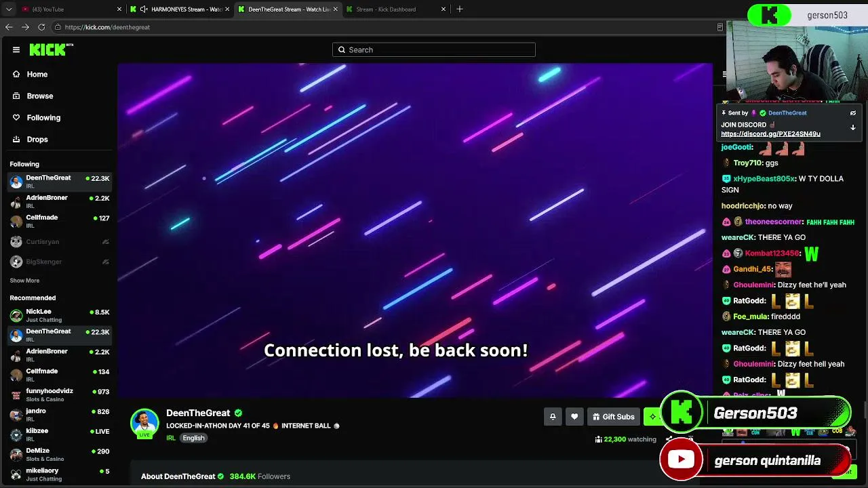
Task: Hide the pinned chat message
Action: (x=853, y=113)
